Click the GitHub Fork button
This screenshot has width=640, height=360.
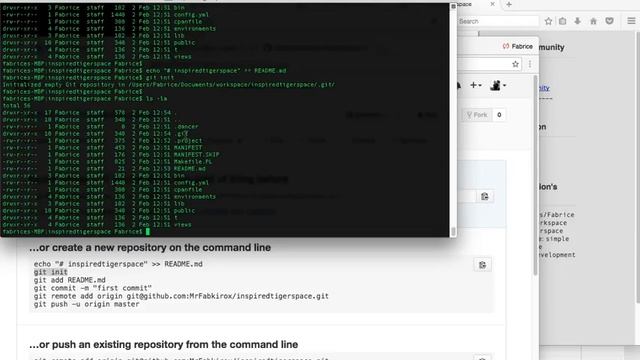click(477, 115)
